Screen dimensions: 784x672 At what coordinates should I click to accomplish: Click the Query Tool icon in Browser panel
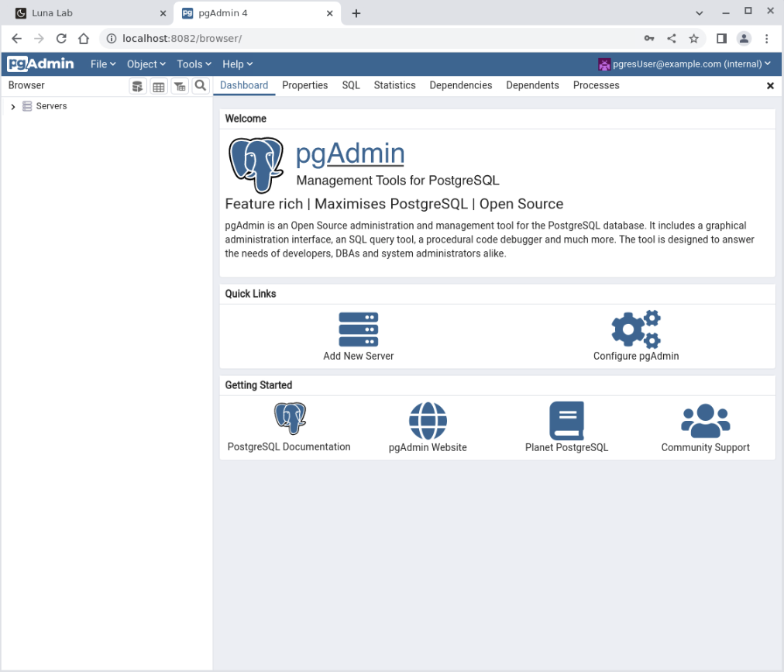pos(137,86)
